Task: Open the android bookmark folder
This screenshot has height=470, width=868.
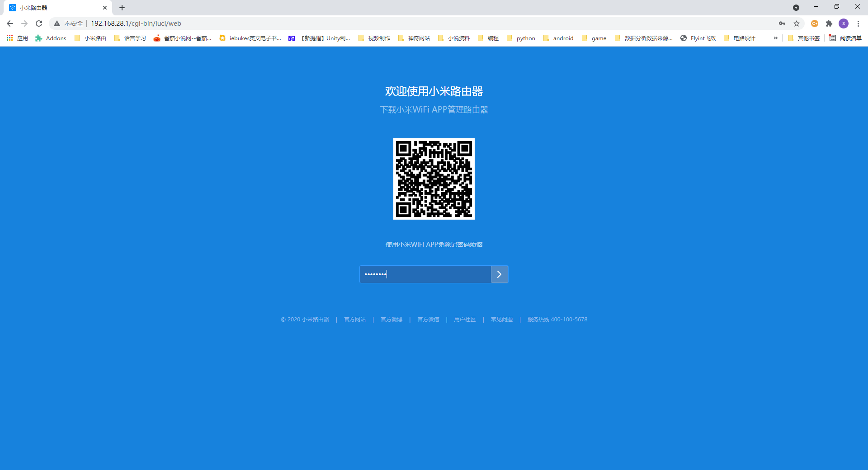Action: click(558, 38)
